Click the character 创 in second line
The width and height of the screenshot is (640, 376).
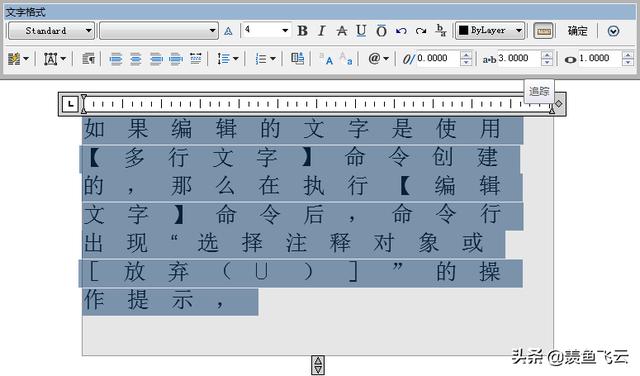pyautogui.click(x=442, y=157)
